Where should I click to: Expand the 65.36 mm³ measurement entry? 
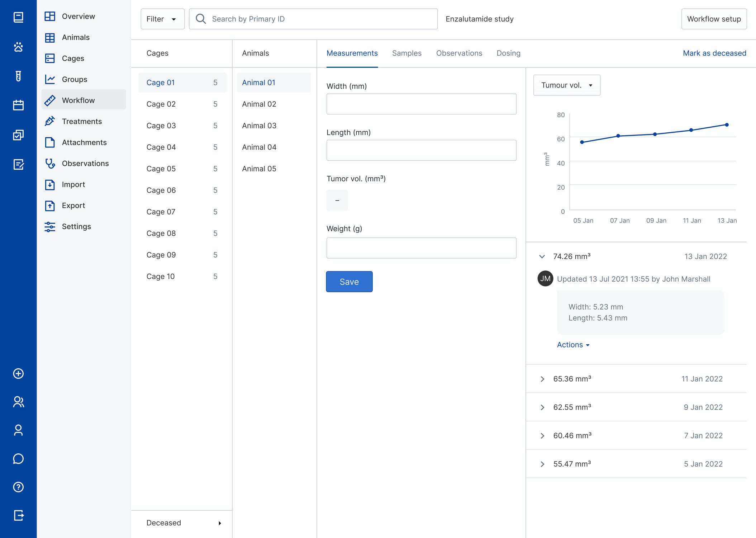[542, 379]
